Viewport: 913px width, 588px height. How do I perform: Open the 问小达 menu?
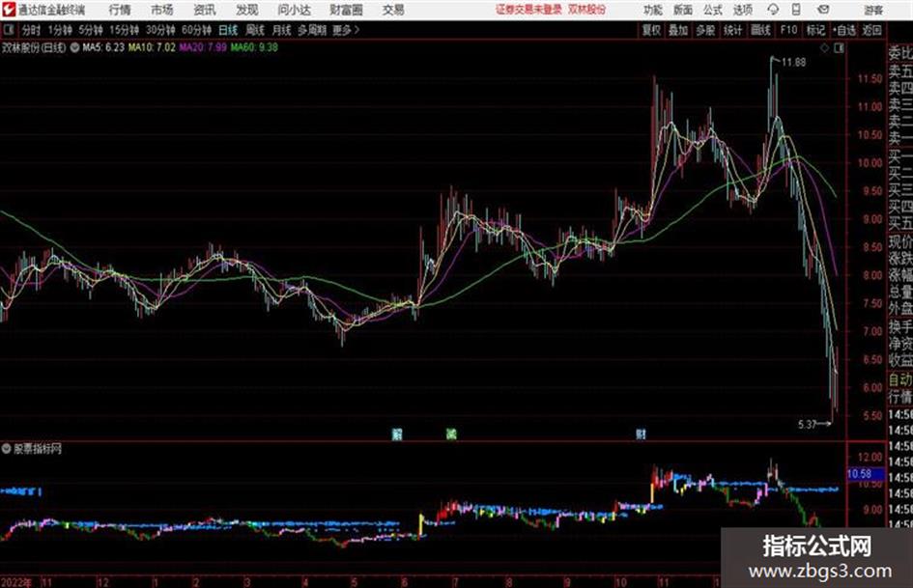(x=294, y=10)
